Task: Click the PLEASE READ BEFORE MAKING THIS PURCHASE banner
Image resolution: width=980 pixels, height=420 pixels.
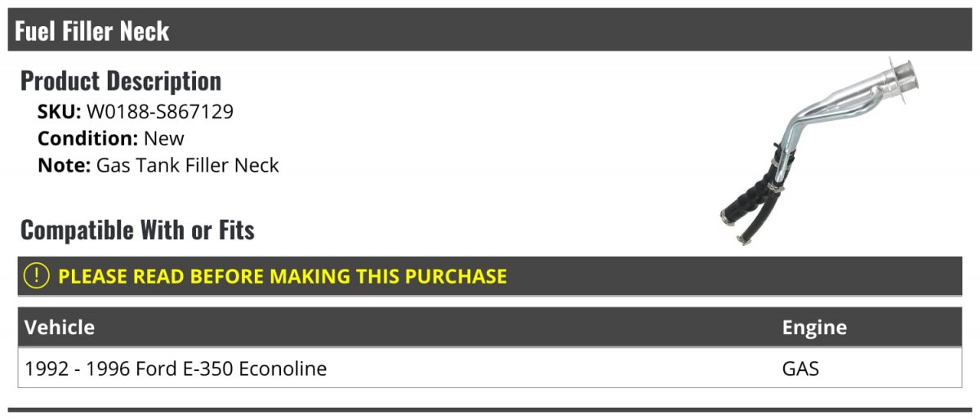Action: pos(490,275)
